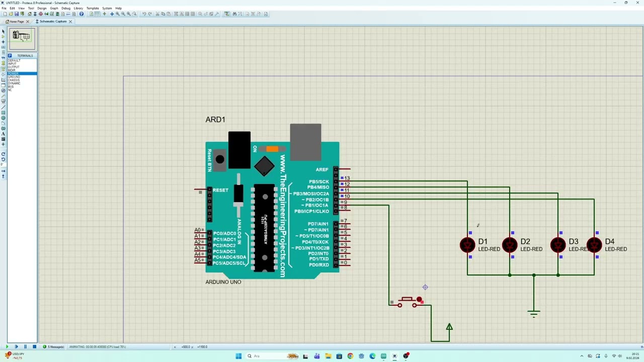644x362 pixels.
Task: Select the Virtual Instruments tool
Action: (3, 101)
